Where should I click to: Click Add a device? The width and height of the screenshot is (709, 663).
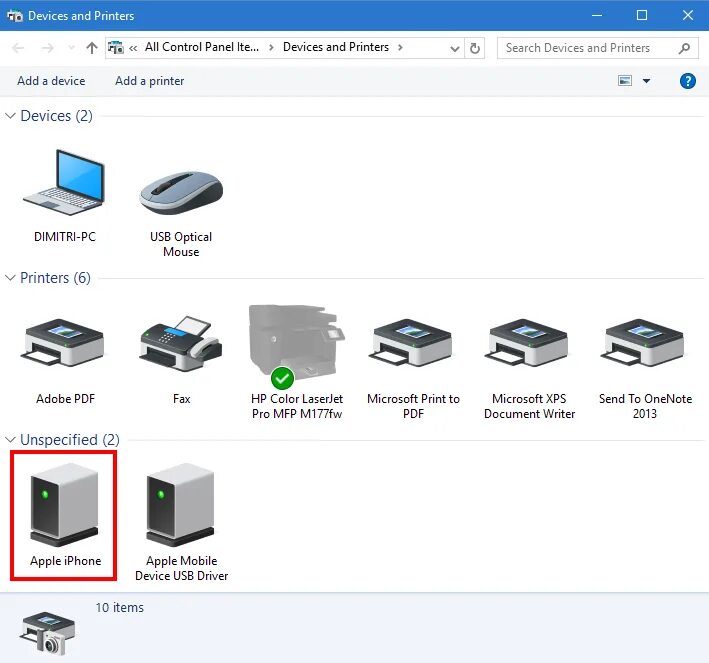tap(51, 81)
